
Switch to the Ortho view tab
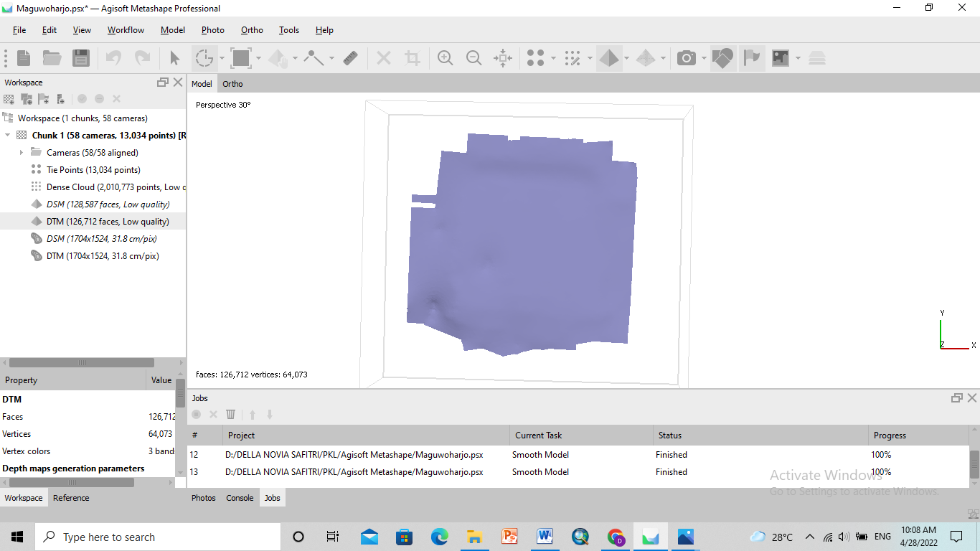click(x=232, y=84)
